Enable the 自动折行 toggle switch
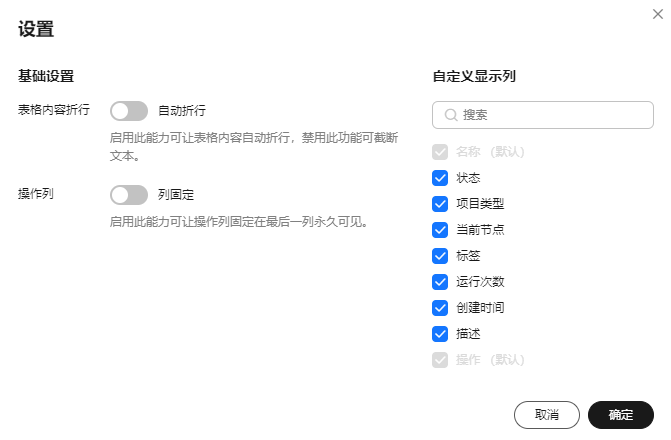Image resolution: width=671 pixels, height=440 pixels. (x=129, y=111)
